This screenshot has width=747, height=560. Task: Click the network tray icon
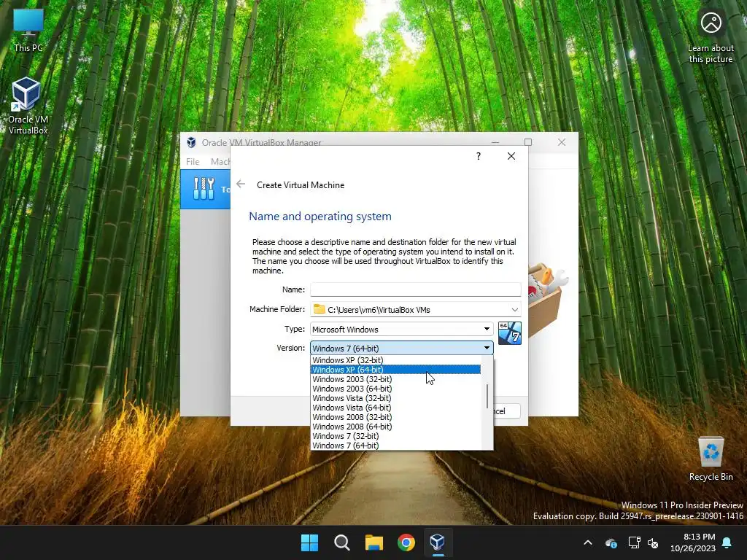634,542
